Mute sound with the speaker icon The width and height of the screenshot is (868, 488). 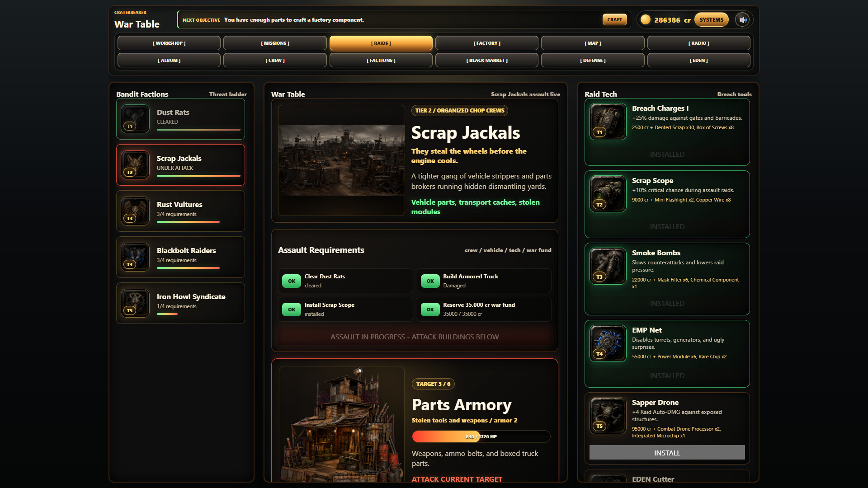tap(742, 20)
